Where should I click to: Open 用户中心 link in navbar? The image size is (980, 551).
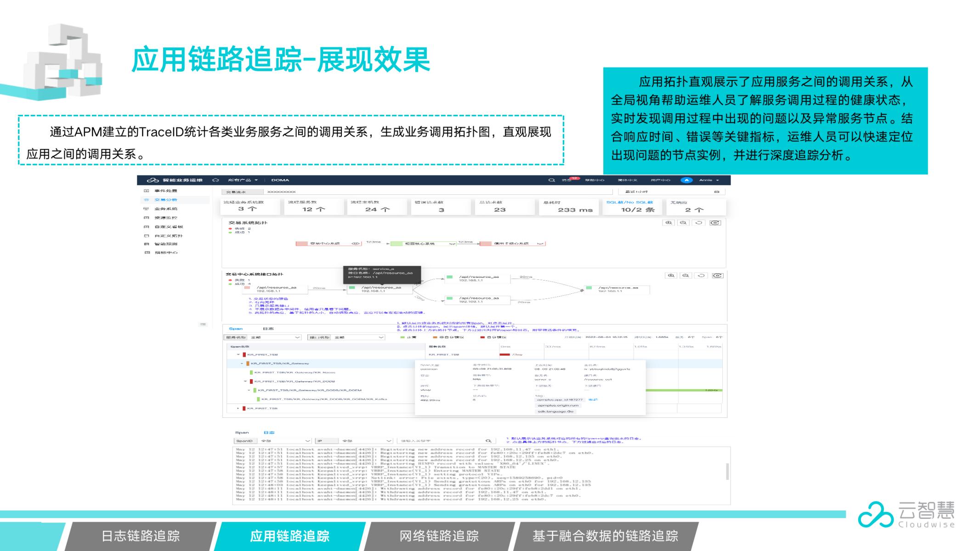pyautogui.click(x=660, y=180)
